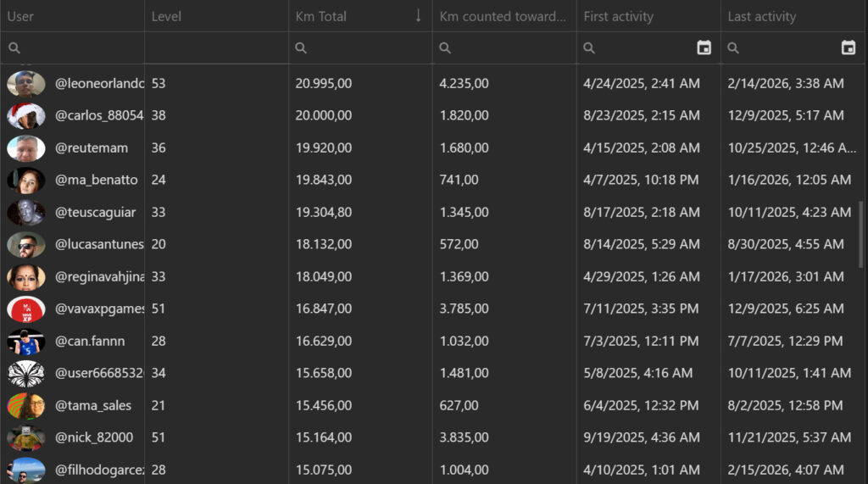868x484 pixels.
Task: Open the First activity calendar picker
Action: click(x=704, y=48)
